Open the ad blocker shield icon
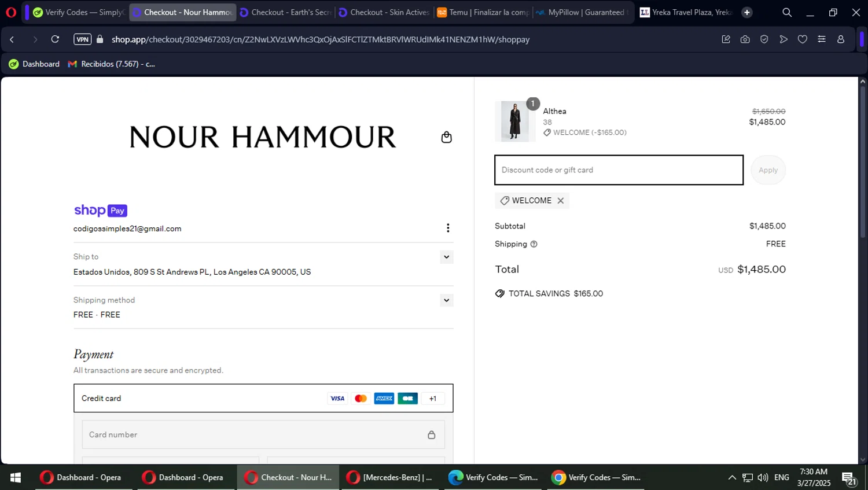Viewport: 868px width, 490px height. tap(764, 39)
